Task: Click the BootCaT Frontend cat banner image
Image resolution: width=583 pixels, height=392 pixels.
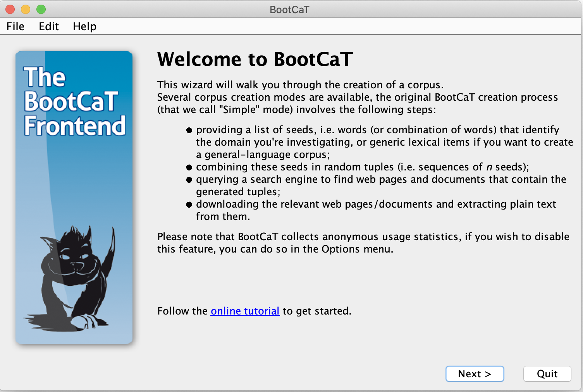Action: click(74, 198)
